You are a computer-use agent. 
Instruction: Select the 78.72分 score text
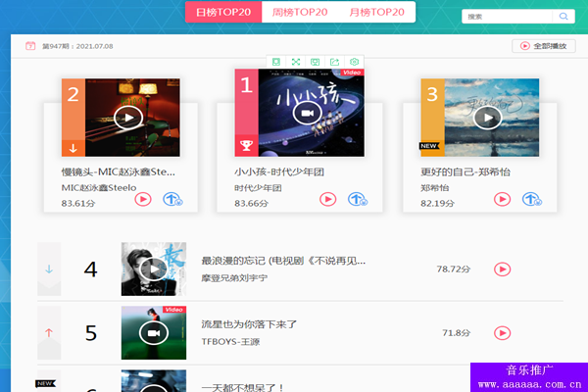coord(454,269)
